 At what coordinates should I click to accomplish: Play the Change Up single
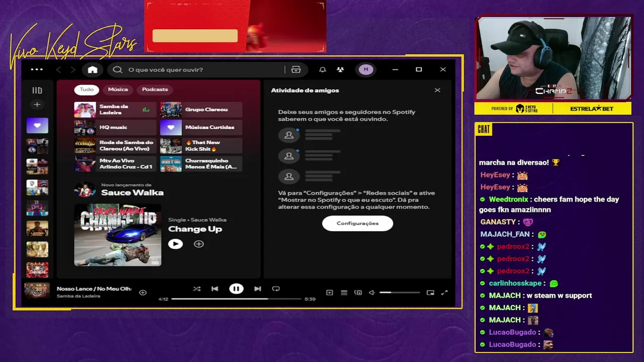175,244
